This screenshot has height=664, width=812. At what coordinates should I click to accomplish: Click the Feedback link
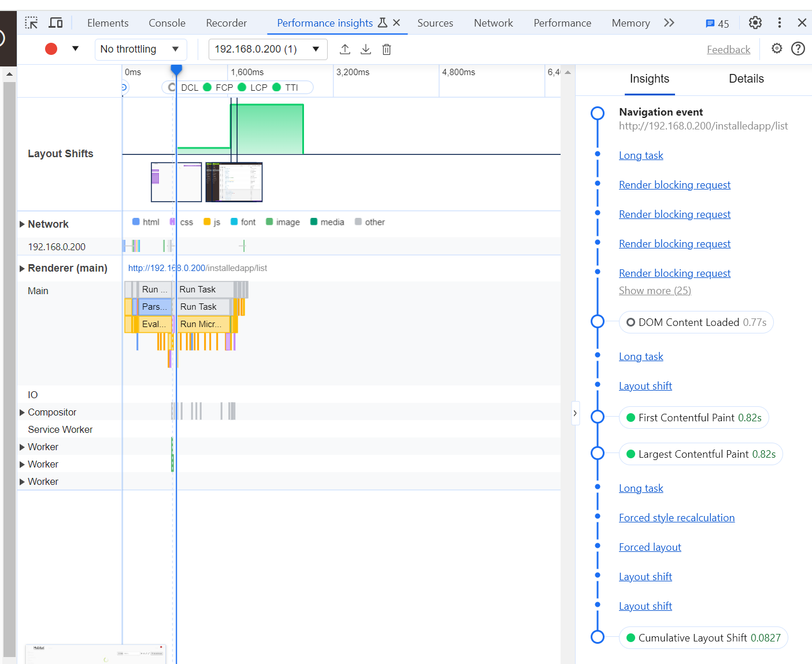[728, 50]
